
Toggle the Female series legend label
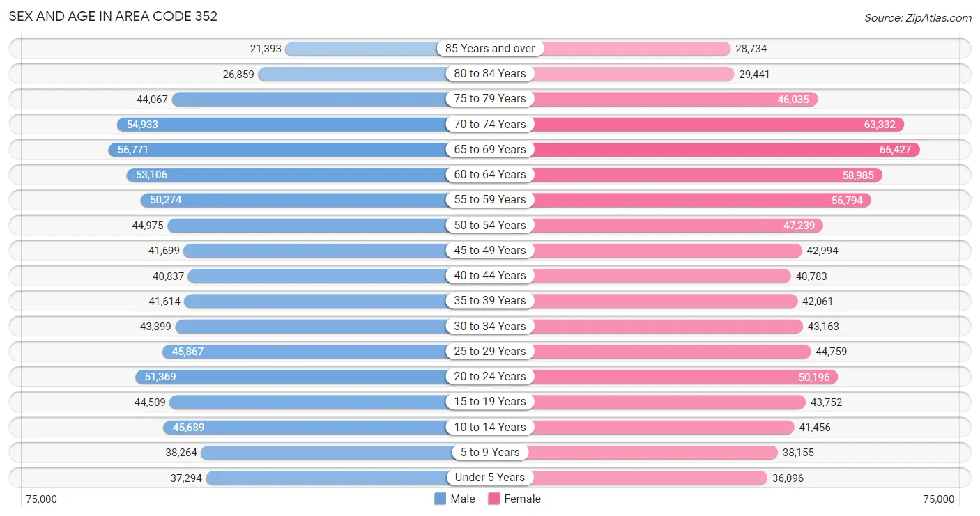[522, 499]
